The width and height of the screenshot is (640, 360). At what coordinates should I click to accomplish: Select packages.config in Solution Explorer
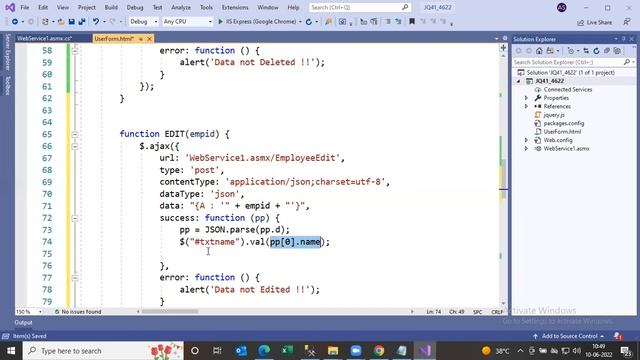(564, 123)
